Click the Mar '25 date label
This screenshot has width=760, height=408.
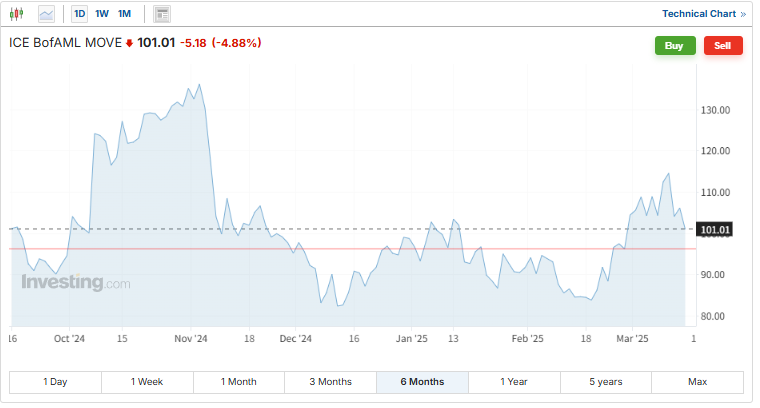pos(632,339)
